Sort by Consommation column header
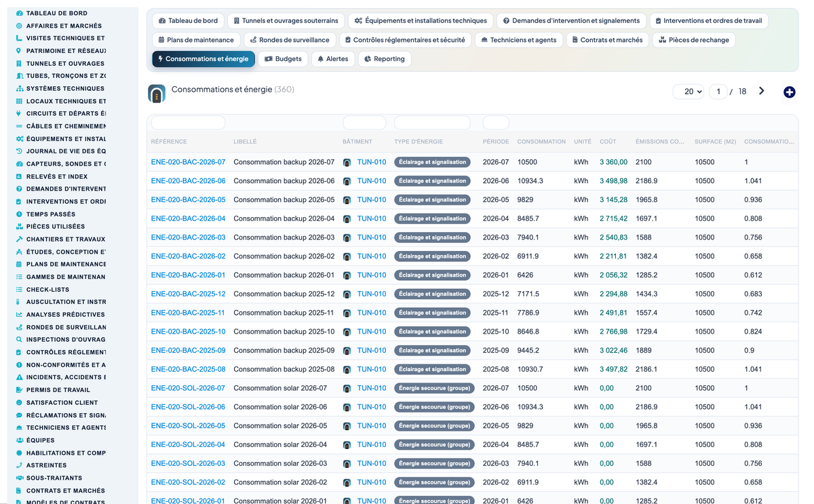Viewport: 814px width, 504px height. (x=541, y=142)
